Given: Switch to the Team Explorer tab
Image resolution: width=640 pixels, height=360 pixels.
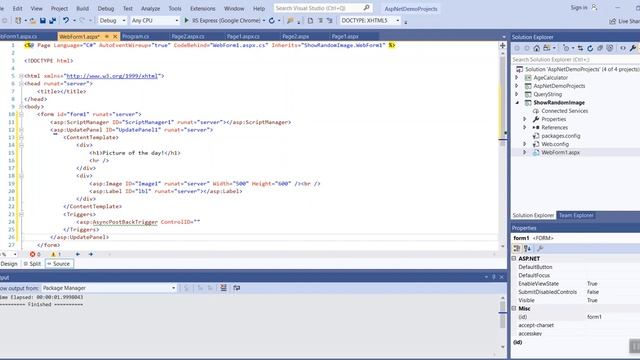Looking at the screenshot, I should (576, 215).
